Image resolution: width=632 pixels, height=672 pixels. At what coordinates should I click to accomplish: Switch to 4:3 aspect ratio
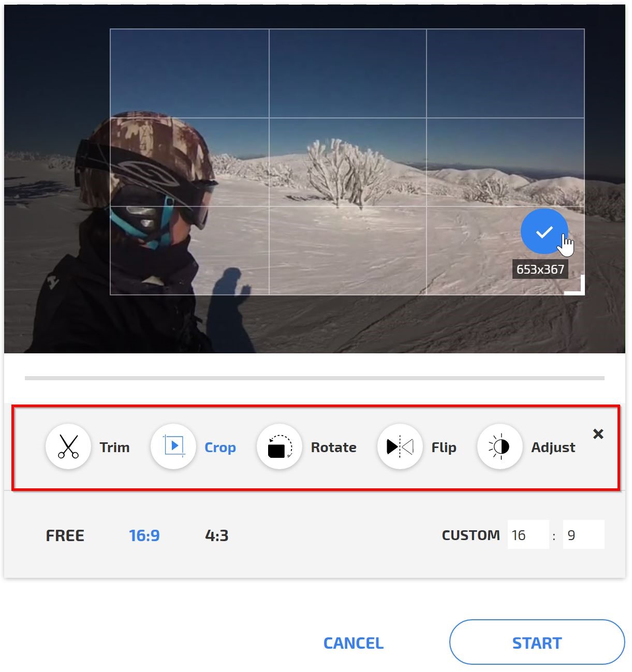tap(216, 535)
